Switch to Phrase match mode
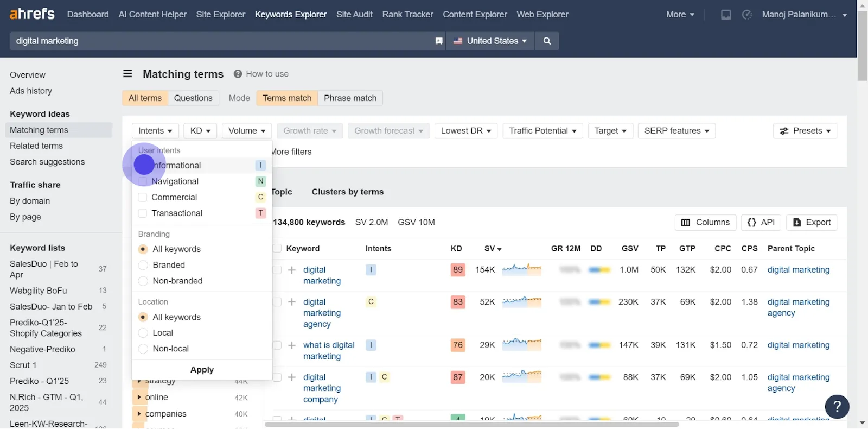 click(350, 98)
